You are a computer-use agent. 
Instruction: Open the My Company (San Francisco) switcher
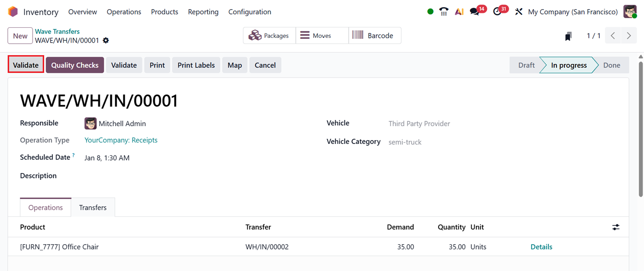[572, 12]
